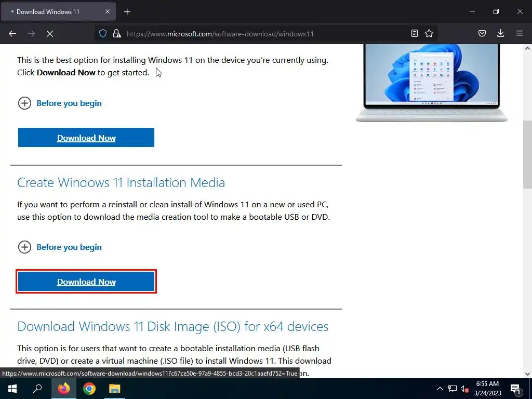Open tracking protection shield icon
Viewport: 532px width, 399px height.
[x=103, y=33]
